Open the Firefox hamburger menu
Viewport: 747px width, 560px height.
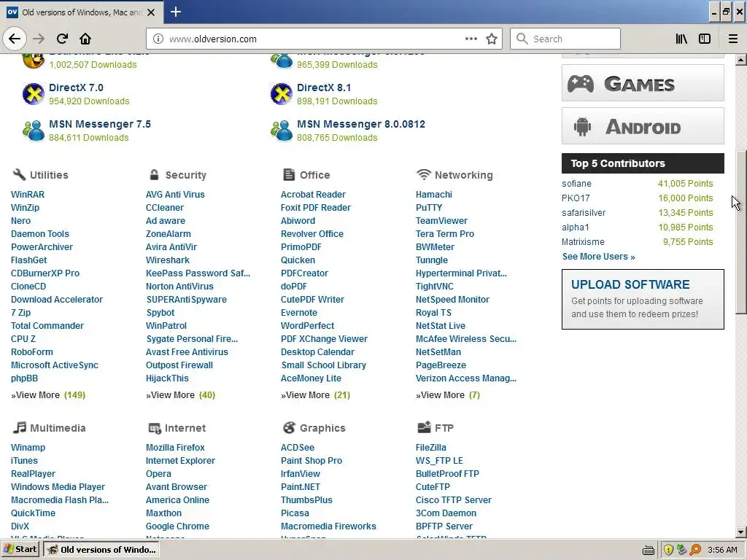(732, 39)
